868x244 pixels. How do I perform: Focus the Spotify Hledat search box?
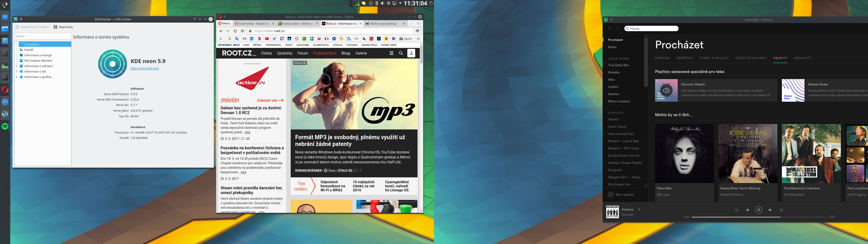pyautogui.click(x=651, y=29)
